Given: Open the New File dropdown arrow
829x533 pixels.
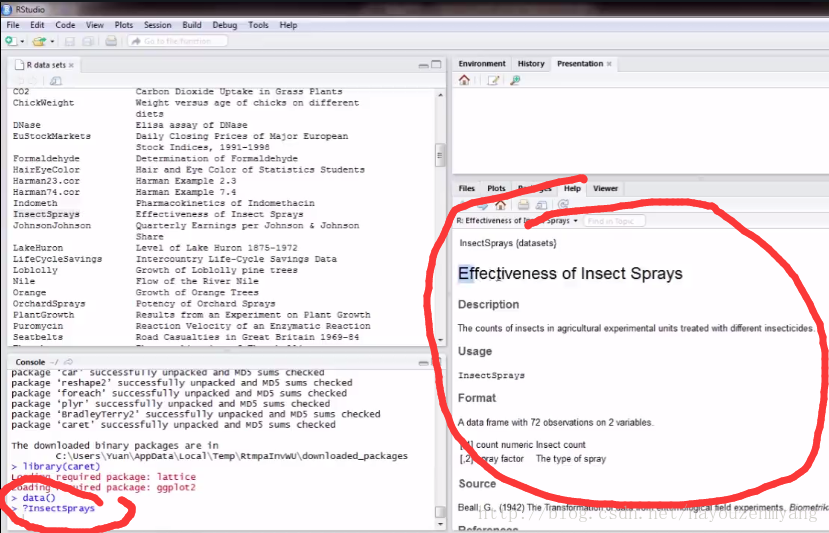Looking at the screenshot, I should [22, 41].
